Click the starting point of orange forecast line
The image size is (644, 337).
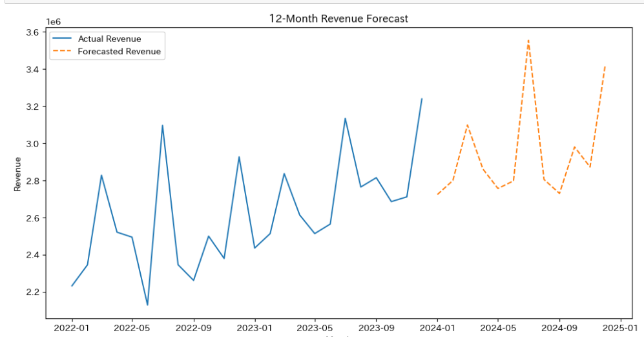pos(437,194)
